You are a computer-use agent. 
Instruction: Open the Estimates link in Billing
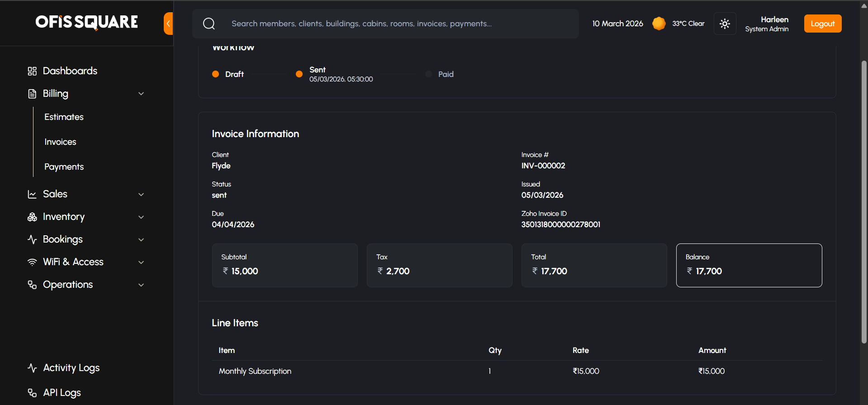coord(64,117)
